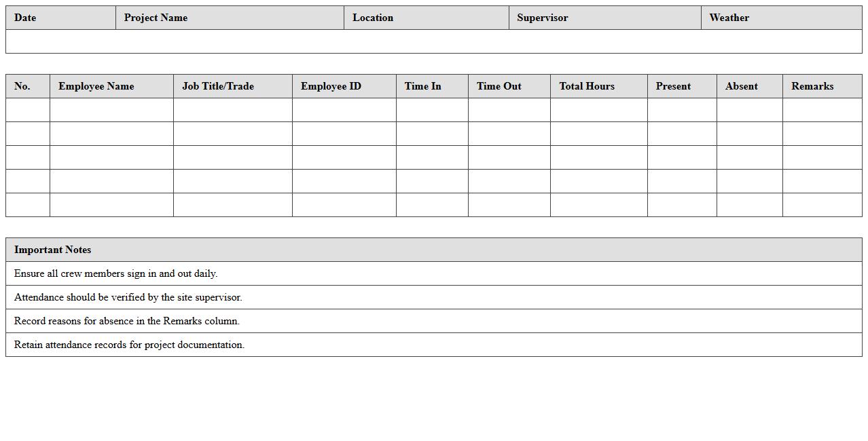Click the Present column header
Image resolution: width=868 pixels, height=441 pixels.
tap(682, 86)
